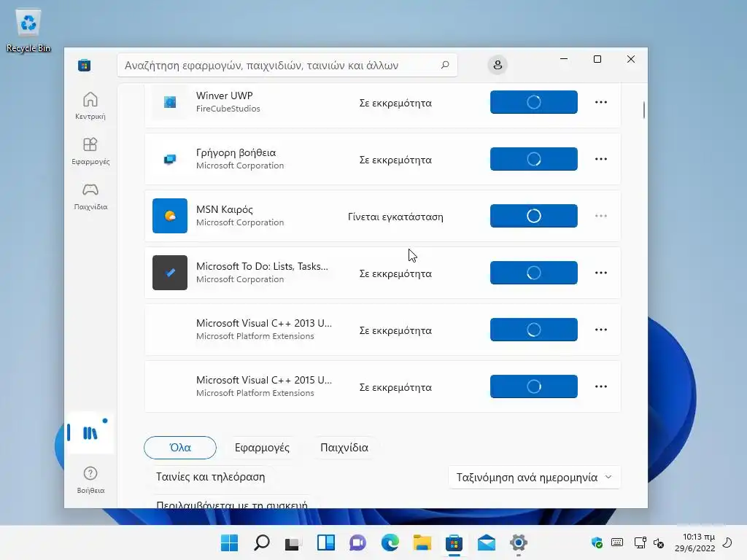Click the search magnifier icon in Store
The image size is (747, 560).
click(x=445, y=65)
